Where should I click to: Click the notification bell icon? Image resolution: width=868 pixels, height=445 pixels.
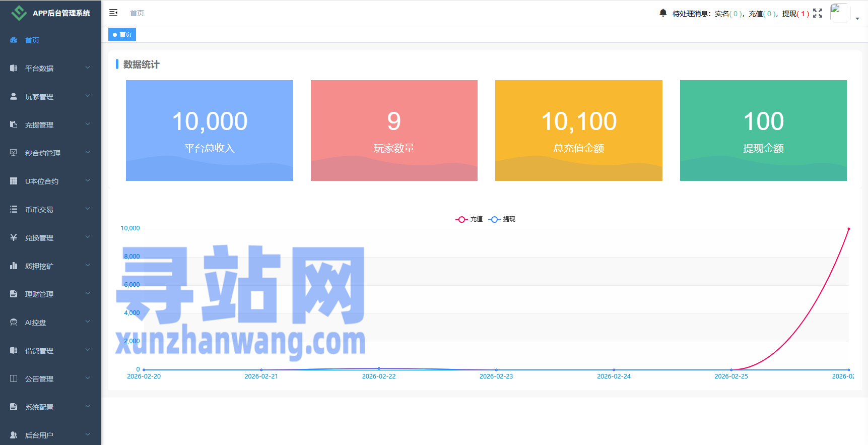[663, 13]
